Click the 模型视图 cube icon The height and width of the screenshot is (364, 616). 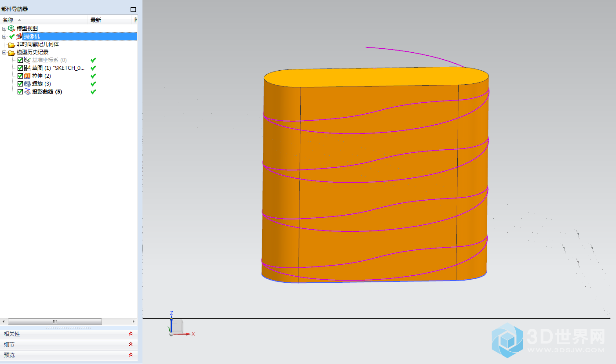[11, 29]
